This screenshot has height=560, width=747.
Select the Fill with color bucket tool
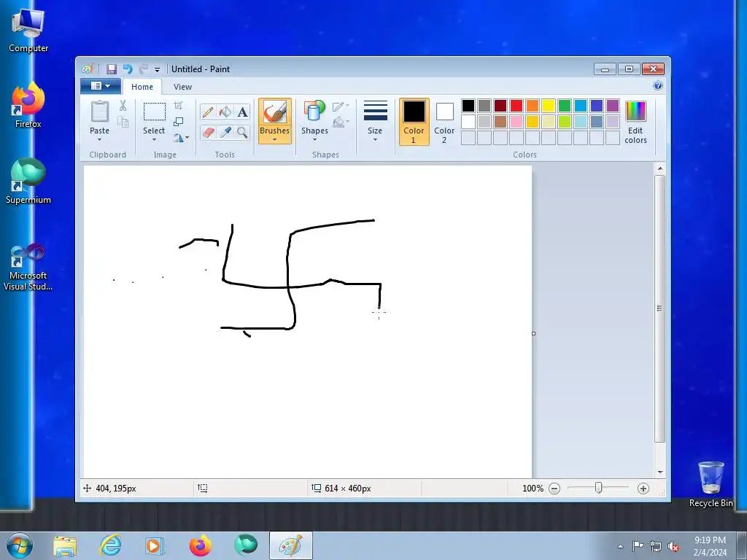[225, 112]
